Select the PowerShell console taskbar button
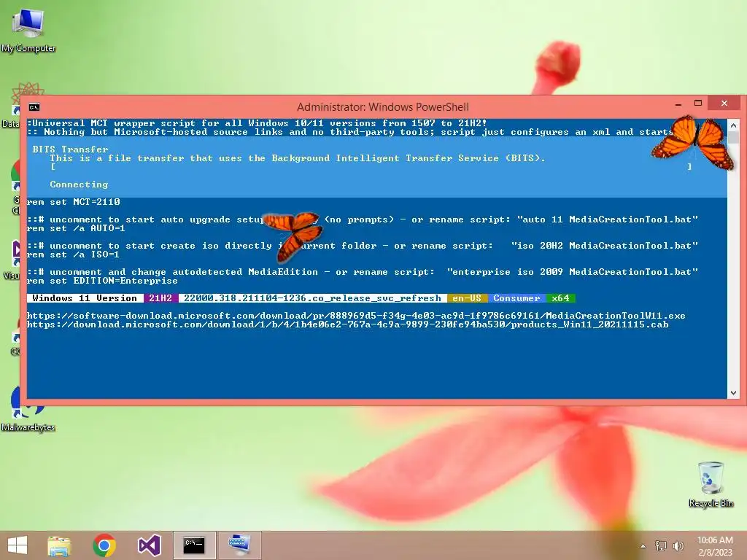747x560 pixels. (194, 545)
